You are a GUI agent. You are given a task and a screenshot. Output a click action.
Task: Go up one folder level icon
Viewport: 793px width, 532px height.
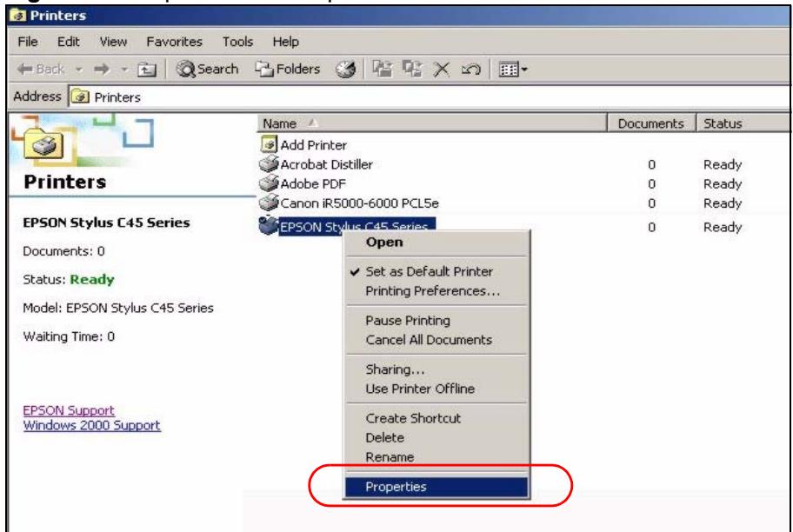pyautogui.click(x=147, y=69)
